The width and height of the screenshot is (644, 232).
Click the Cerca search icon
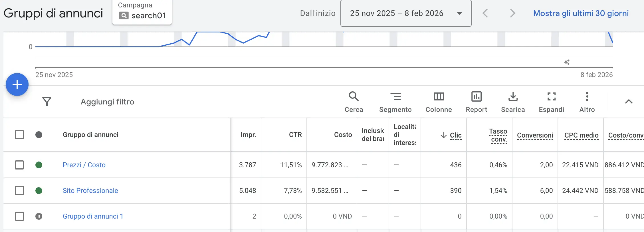coord(354,97)
